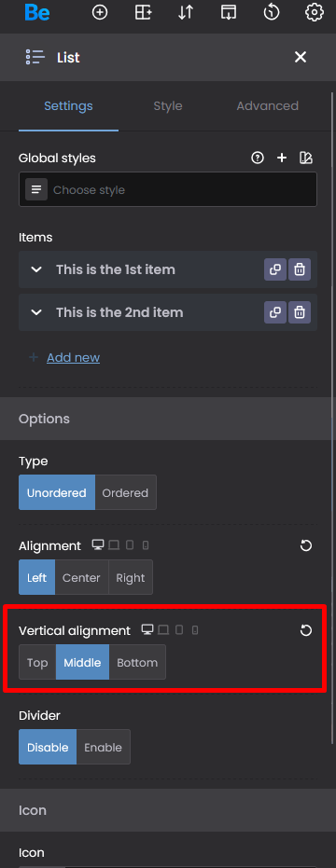Click the Add new link
The width and height of the screenshot is (336, 868).
pyautogui.click(x=73, y=358)
